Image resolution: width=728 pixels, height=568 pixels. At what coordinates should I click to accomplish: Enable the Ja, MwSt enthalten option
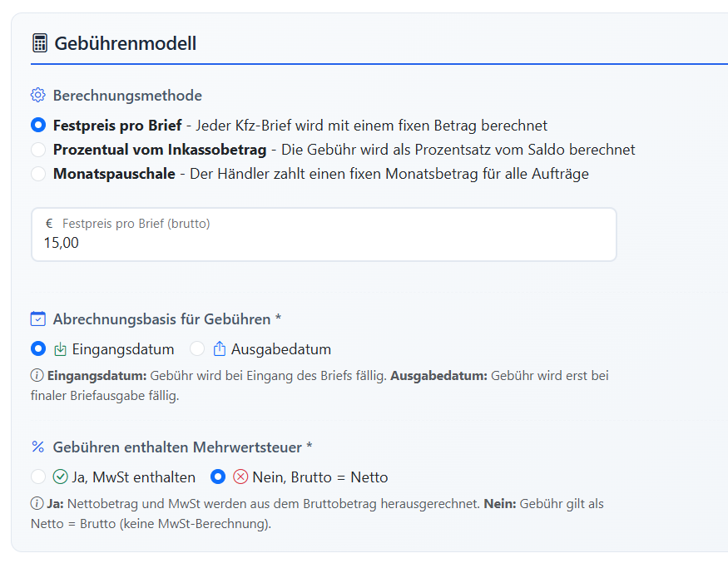[38, 477]
